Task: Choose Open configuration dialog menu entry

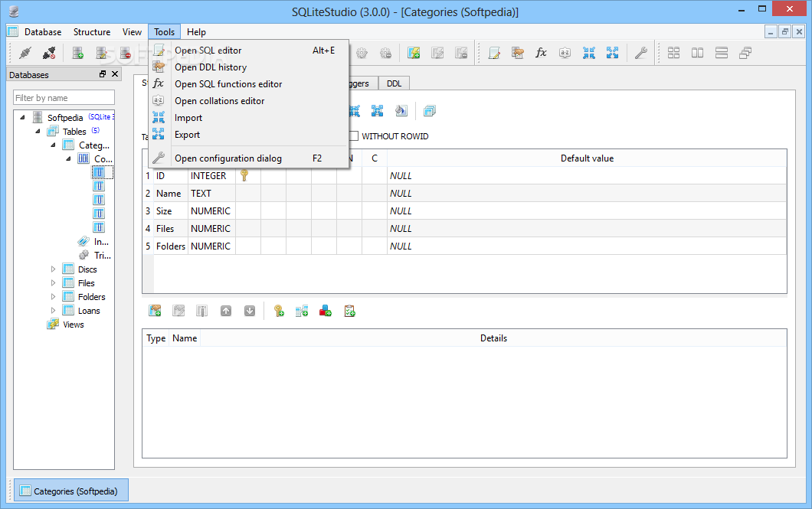Action: tap(248, 158)
